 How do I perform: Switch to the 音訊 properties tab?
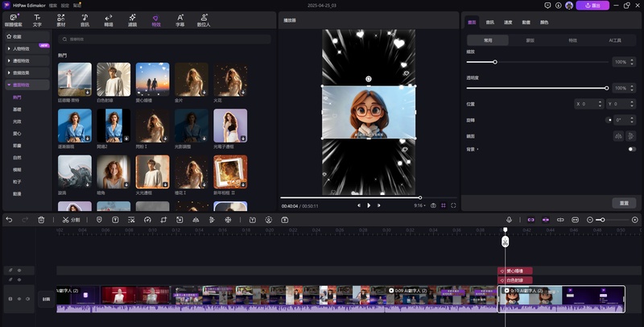click(x=490, y=23)
